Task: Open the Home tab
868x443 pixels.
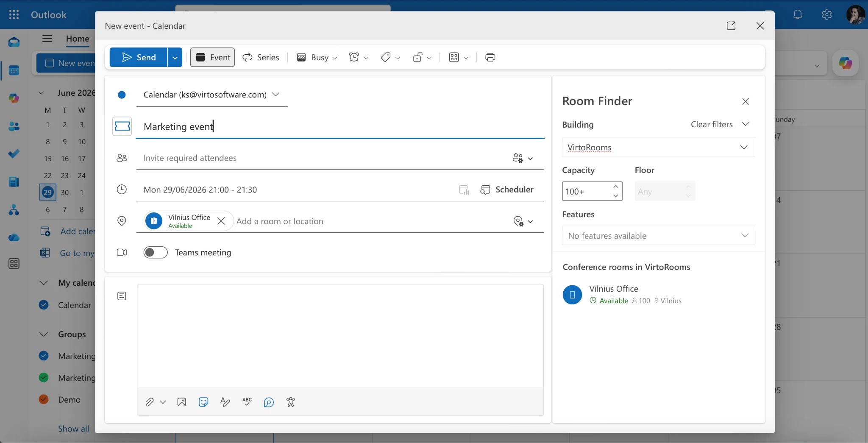Action: click(78, 39)
